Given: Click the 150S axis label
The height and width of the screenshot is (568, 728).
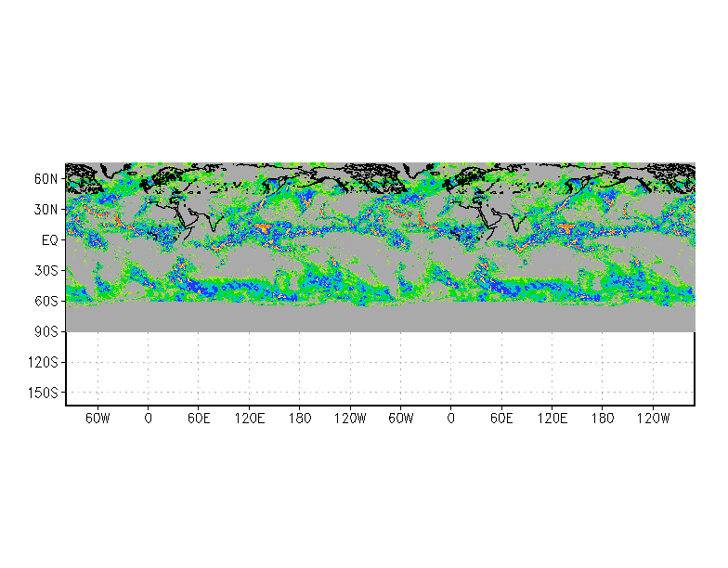Looking at the screenshot, I should point(43,394).
